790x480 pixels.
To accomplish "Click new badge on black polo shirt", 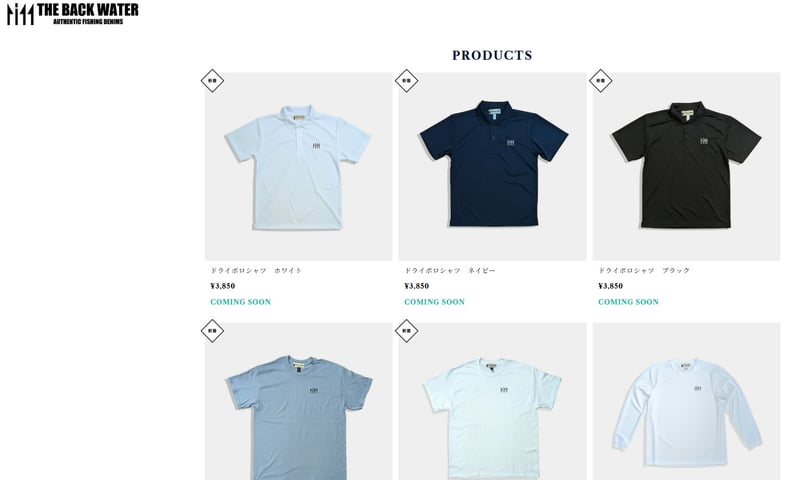I will (x=600, y=81).
